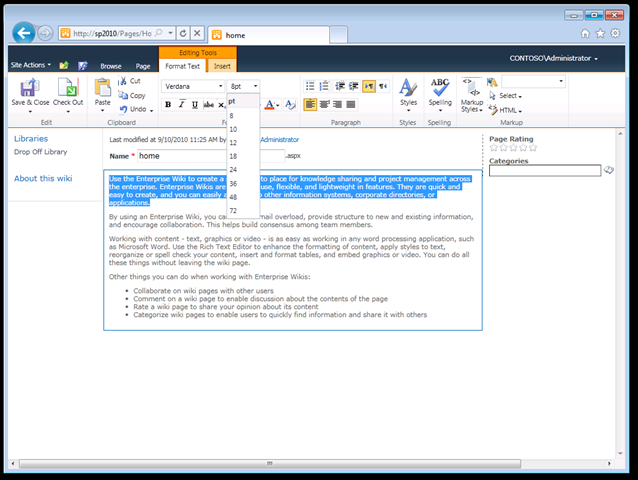Open the Drop Off Library link
Screen dimensions: 638x480
click(41, 152)
